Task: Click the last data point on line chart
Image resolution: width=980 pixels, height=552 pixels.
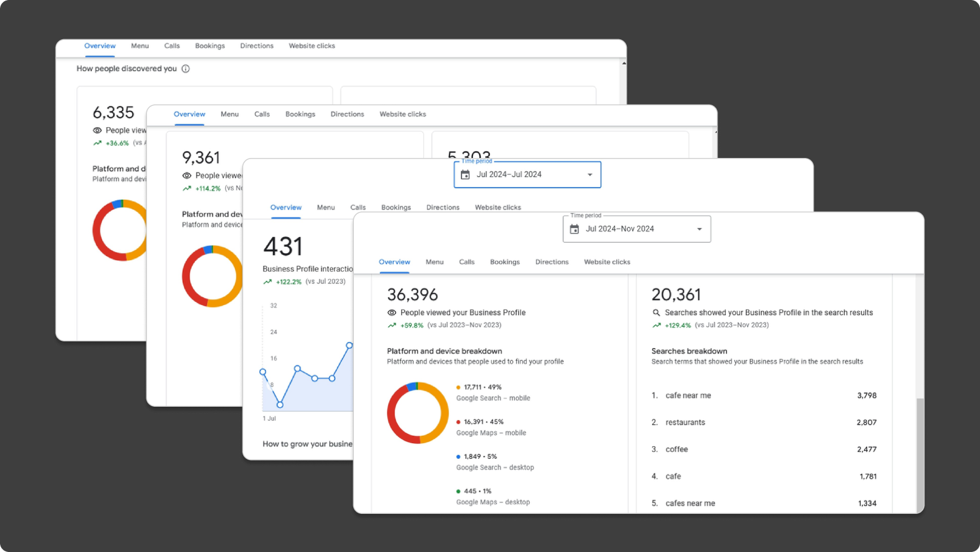Action: click(349, 346)
